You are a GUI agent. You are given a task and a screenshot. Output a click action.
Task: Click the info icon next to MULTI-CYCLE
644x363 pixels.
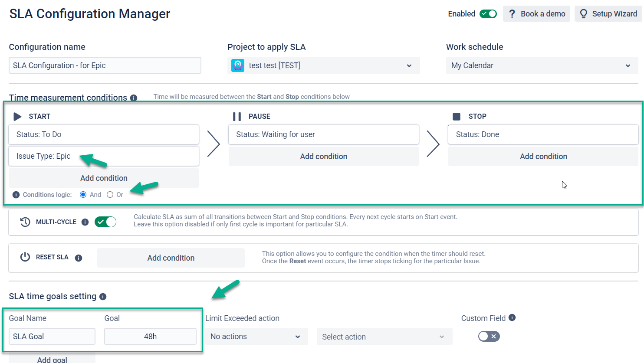coord(85,222)
